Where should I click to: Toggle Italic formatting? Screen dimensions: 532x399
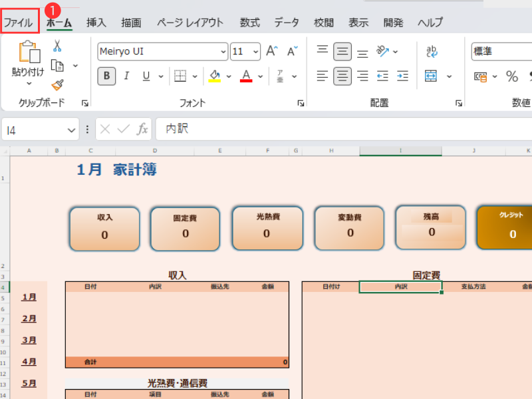pos(126,76)
